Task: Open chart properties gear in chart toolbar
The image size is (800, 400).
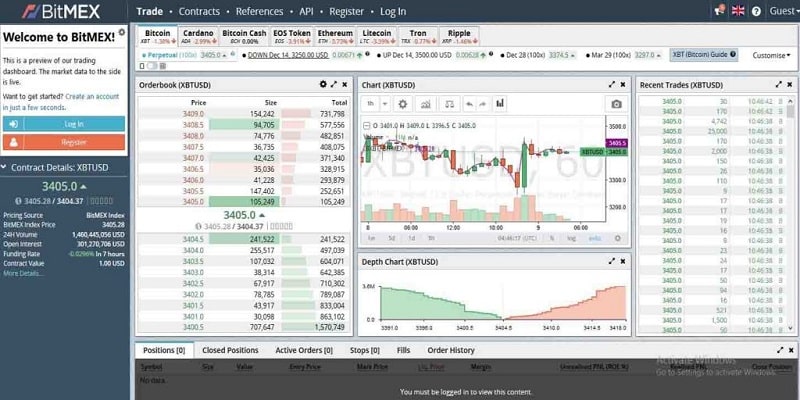Action: click(403, 104)
